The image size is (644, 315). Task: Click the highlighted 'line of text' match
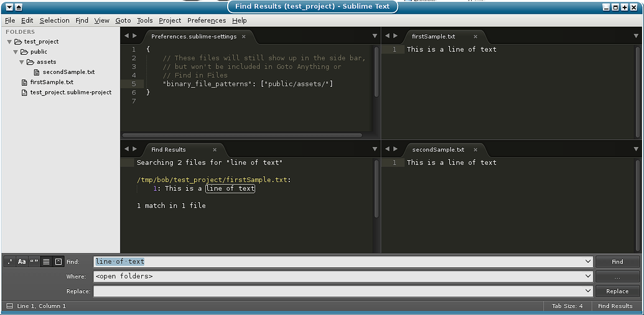pos(230,189)
